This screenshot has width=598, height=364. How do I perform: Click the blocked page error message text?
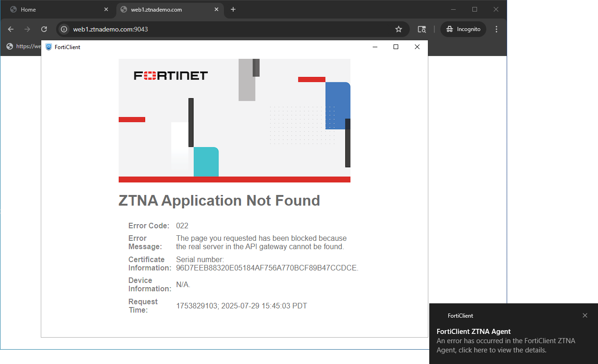pos(261,243)
